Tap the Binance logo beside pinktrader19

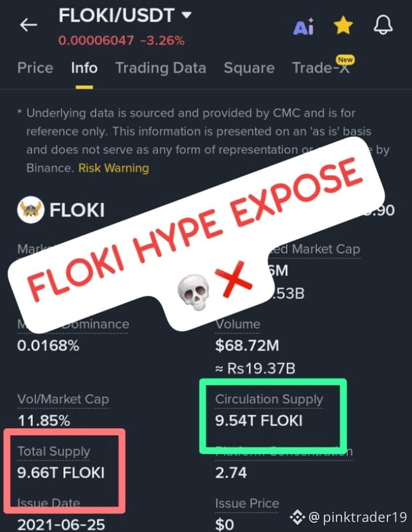pyautogui.click(x=298, y=518)
